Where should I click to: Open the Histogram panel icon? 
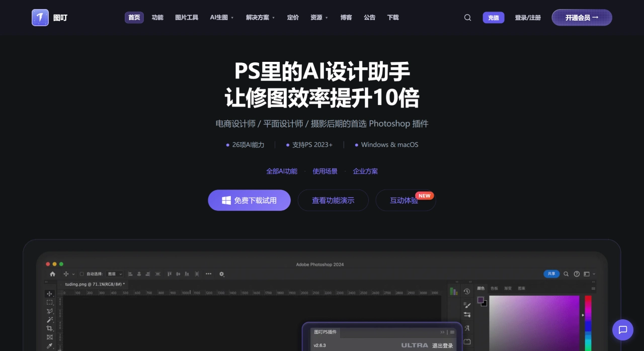click(x=453, y=291)
